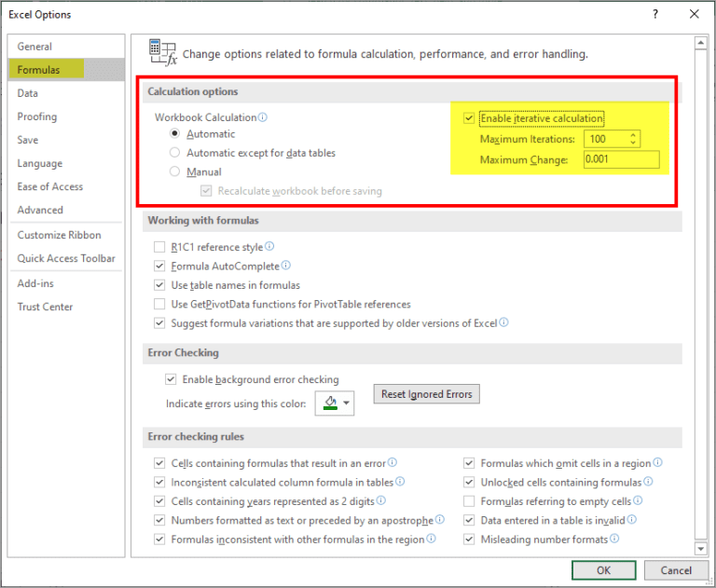Click info icon next to R1C1 reference style
The image size is (716, 588).
coord(269,247)
